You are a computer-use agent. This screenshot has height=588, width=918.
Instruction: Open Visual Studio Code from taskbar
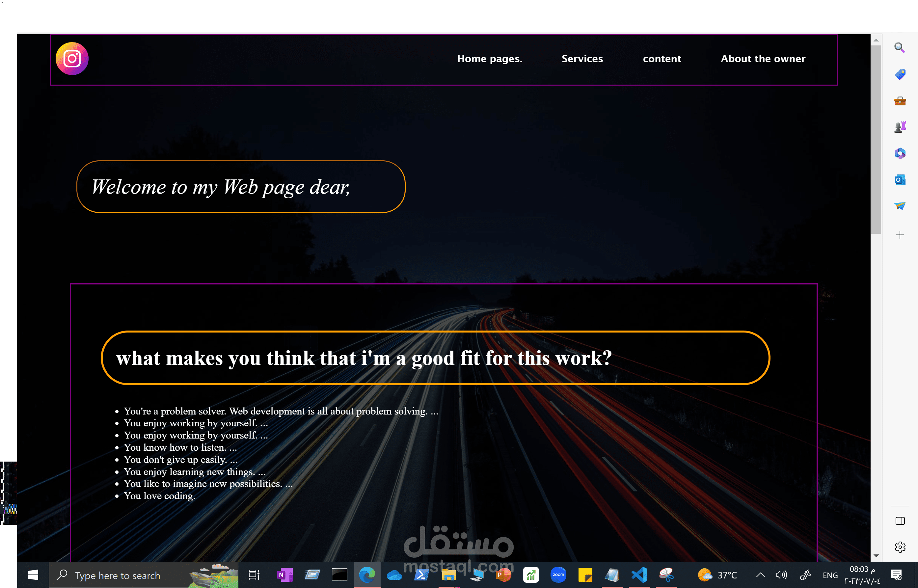[x=639, y=575]
